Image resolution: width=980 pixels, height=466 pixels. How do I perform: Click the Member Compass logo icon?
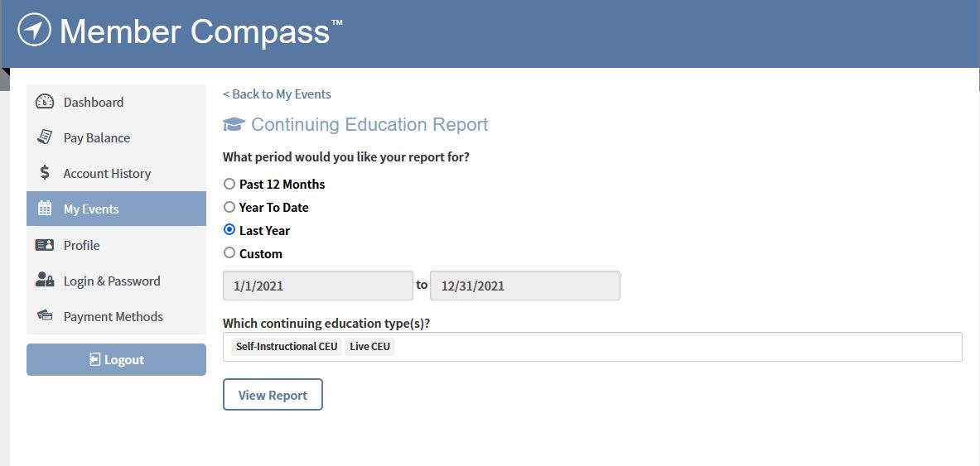[34, 30]
